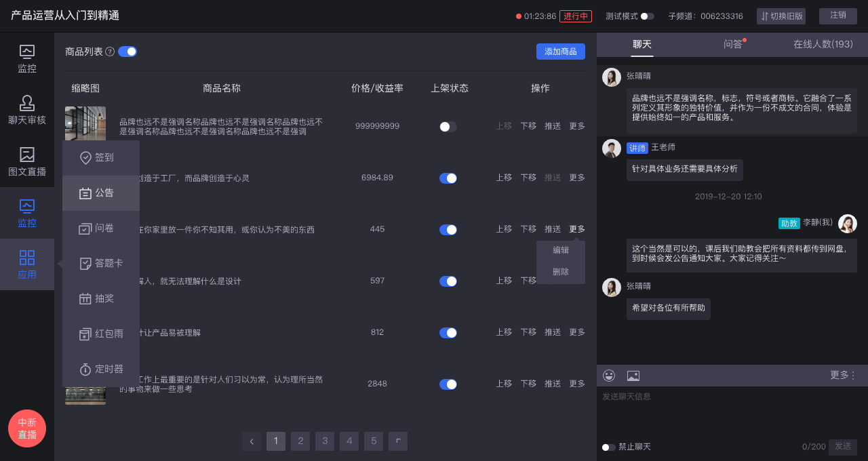This screenshot has width=868, height=461.
Task: Collapse 更多 in the 445 row
Action: pos(577,229)
